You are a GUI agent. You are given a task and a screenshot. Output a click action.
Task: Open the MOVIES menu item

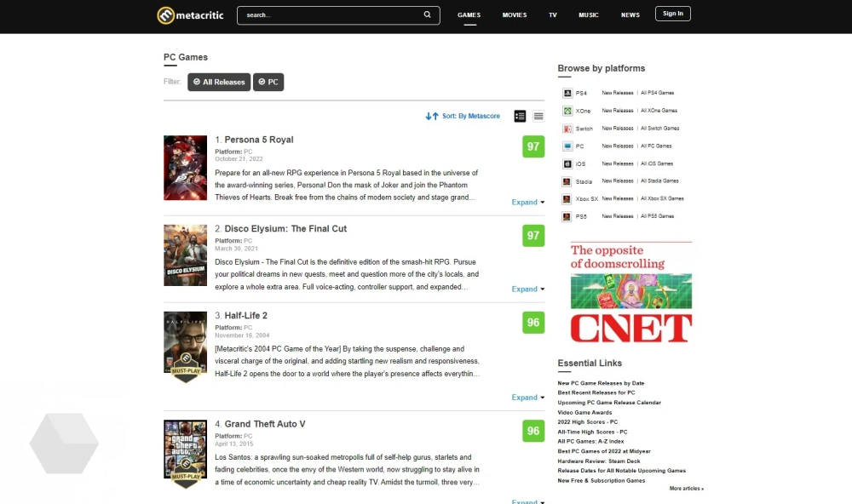(x=515, y=14)
